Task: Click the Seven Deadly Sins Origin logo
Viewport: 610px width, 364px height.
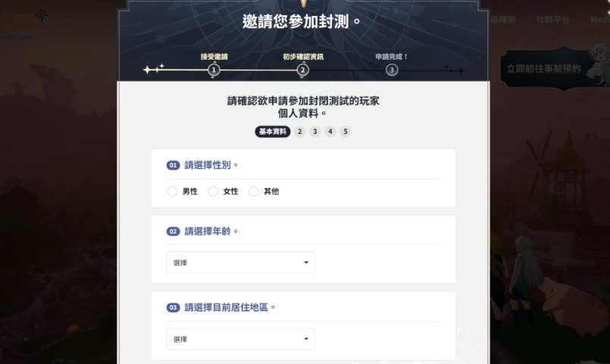Action: point(24,24)
